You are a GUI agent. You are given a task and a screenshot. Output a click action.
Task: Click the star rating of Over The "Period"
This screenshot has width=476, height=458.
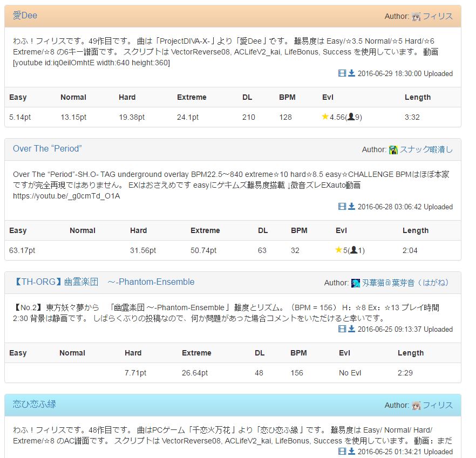[x=339, y=250]
